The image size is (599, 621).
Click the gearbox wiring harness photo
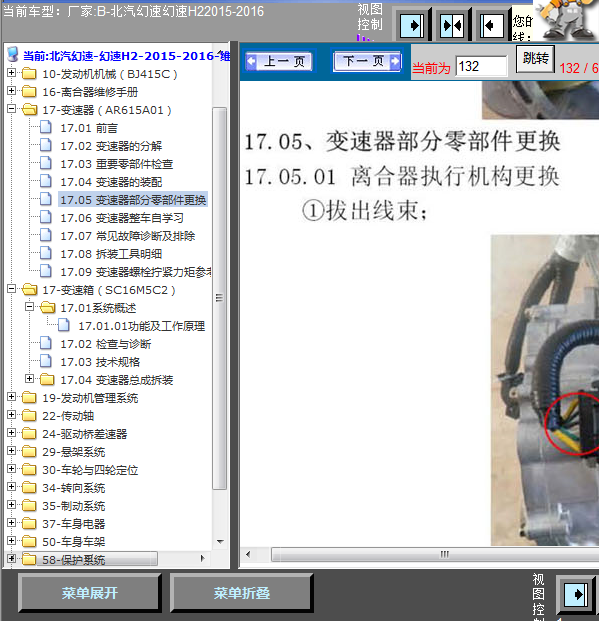pyautogui.click(x=545, y=390)
